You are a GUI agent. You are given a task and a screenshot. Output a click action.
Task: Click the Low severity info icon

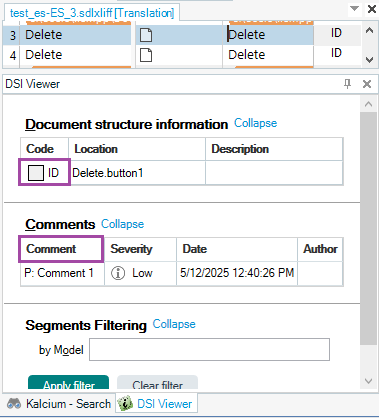click(x=118, y=273)
